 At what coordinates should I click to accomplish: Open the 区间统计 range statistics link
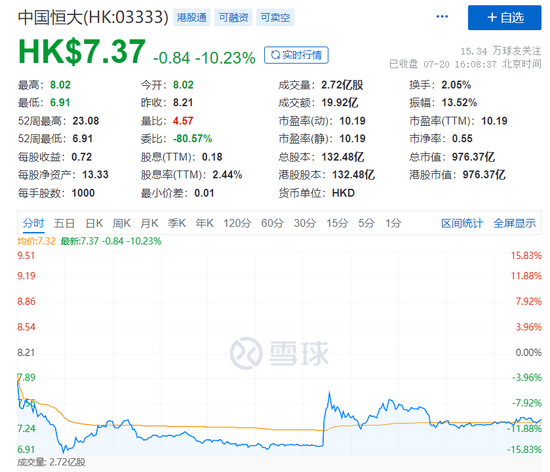pos(462,223)
